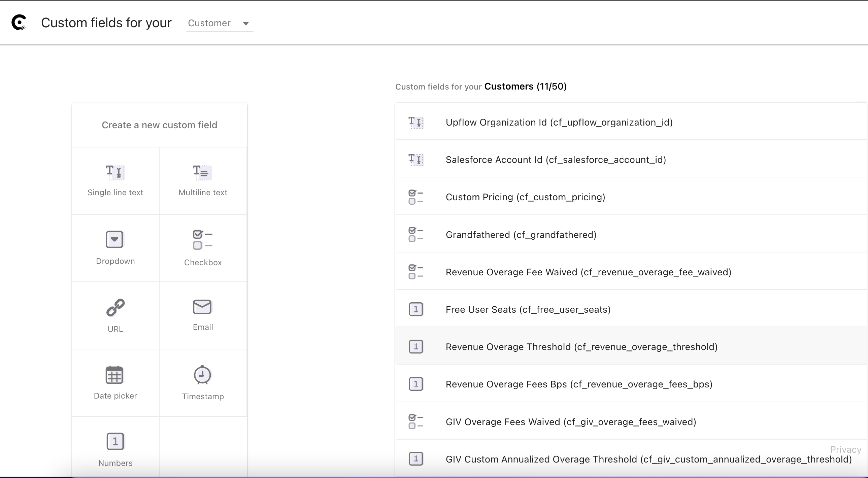
Task: Click number icon beside Free User Seats
Action: 416,309
